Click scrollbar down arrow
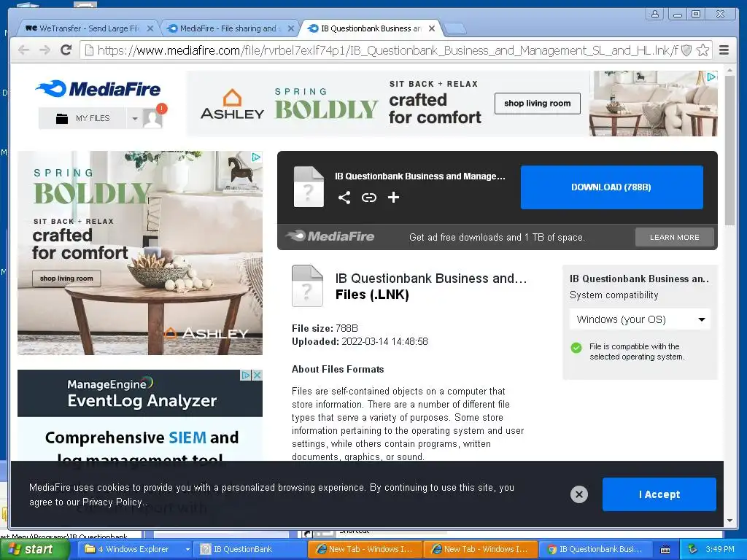This screenshot has width=747, height=560. [x=729, y=521]
